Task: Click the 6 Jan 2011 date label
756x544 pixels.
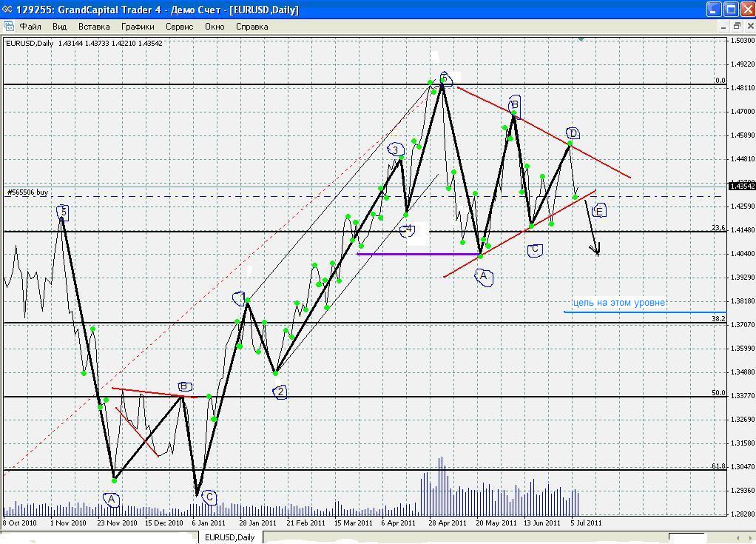Action: pos(209,523)
